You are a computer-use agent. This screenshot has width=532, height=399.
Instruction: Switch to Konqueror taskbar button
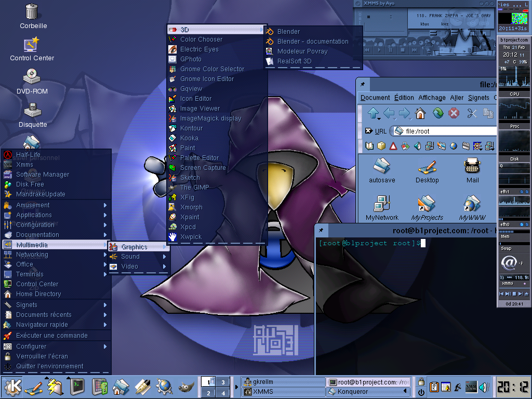pos(368,392)
